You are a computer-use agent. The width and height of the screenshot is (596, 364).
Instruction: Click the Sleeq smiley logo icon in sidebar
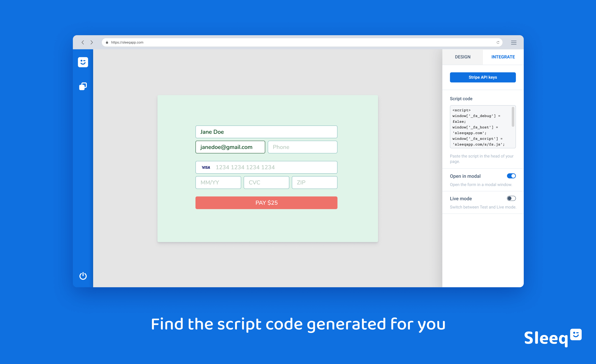point(83,62)
